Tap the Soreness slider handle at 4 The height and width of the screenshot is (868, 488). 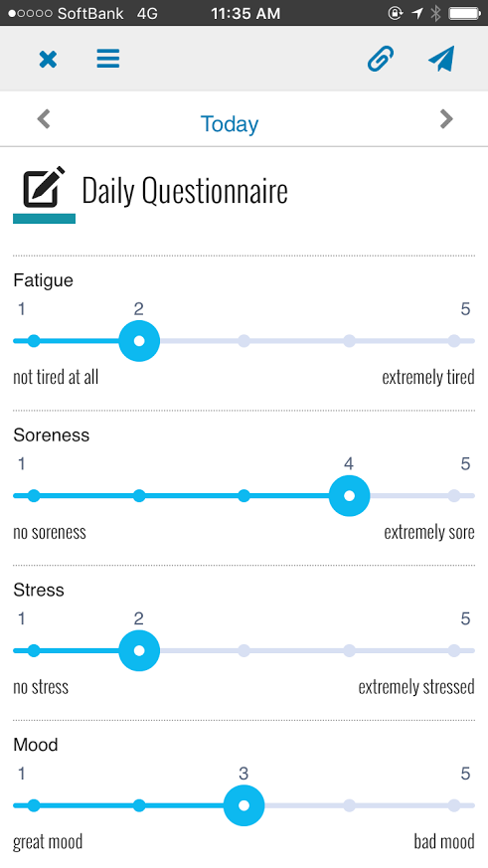coord(349,496)
